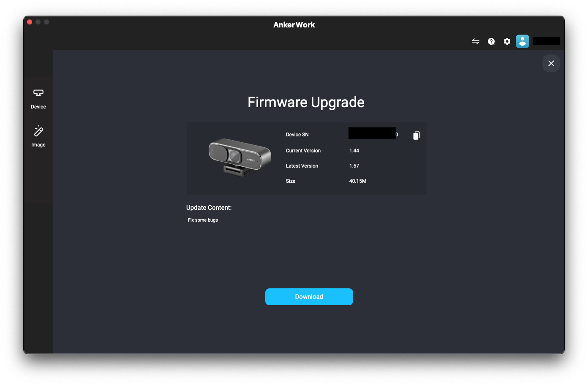Click the red window close button

click(30, 22)
